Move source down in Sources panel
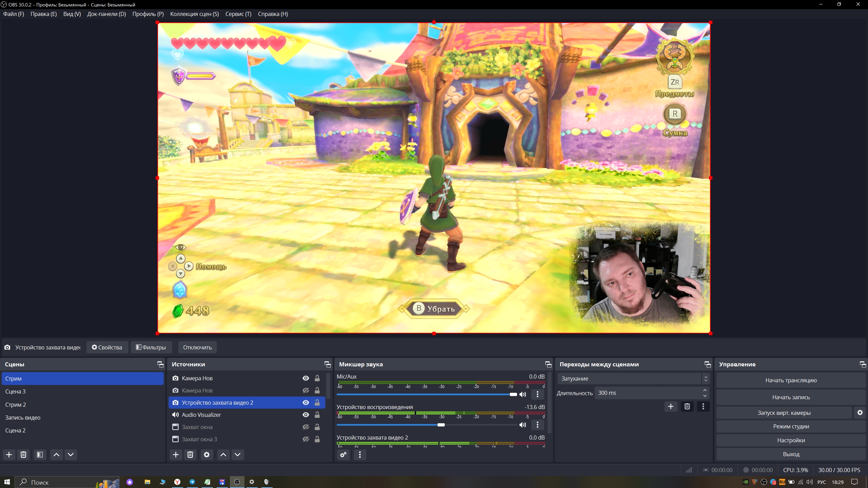The height and width of the screenshot is (488, 868). 238,454
